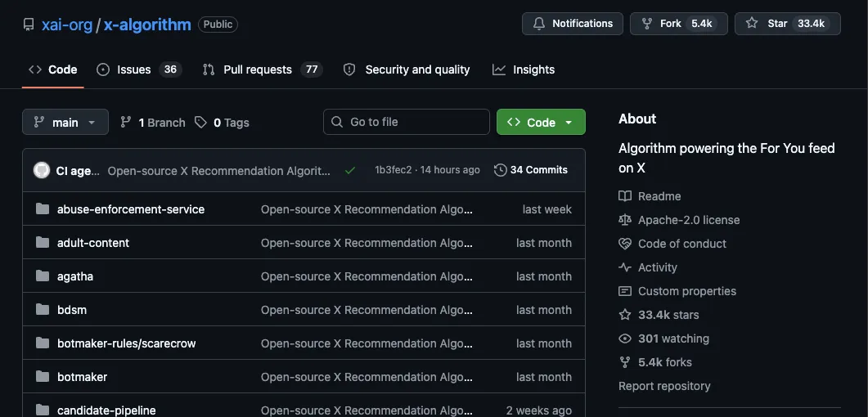Open the Issues tab
The width and height of the screenshot is (868, 417).
click(139, 69)
